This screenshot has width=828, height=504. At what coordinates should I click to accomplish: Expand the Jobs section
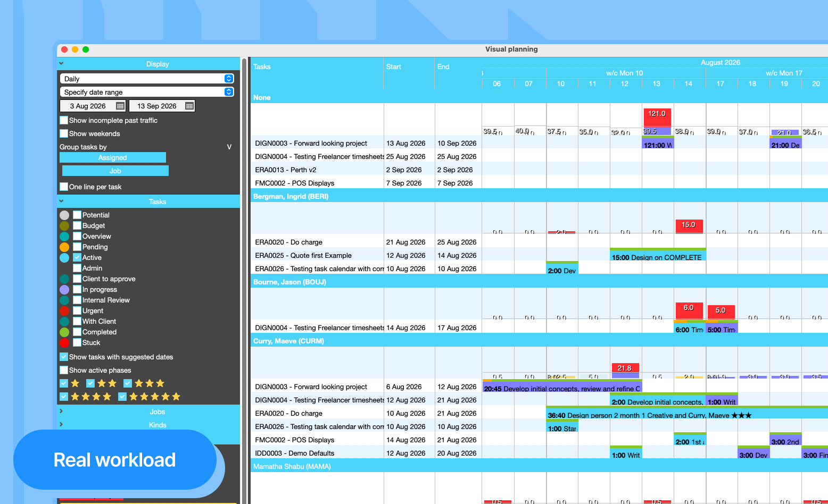tap(148, 411)
